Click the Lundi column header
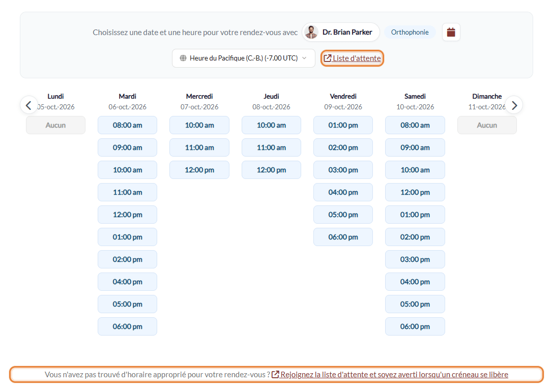This screenshot has height=392, width=553. [x=56, y=102]
